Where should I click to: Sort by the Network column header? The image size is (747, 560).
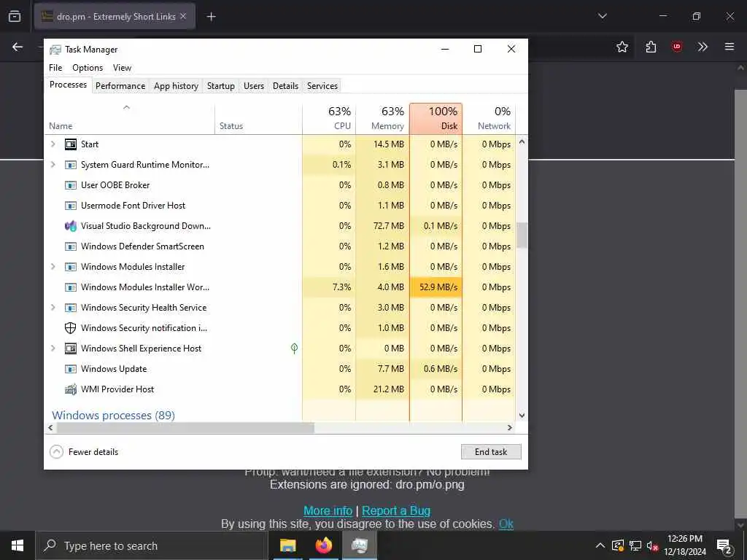coord(489,118)
